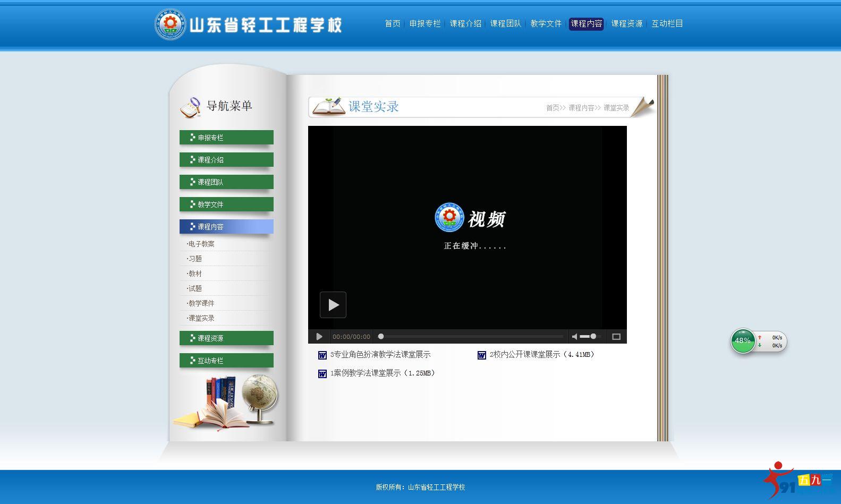Open 申报专栏 in the top navigation
The height and width of the screenshot is (504, 841).
click(x=425, y=24)
